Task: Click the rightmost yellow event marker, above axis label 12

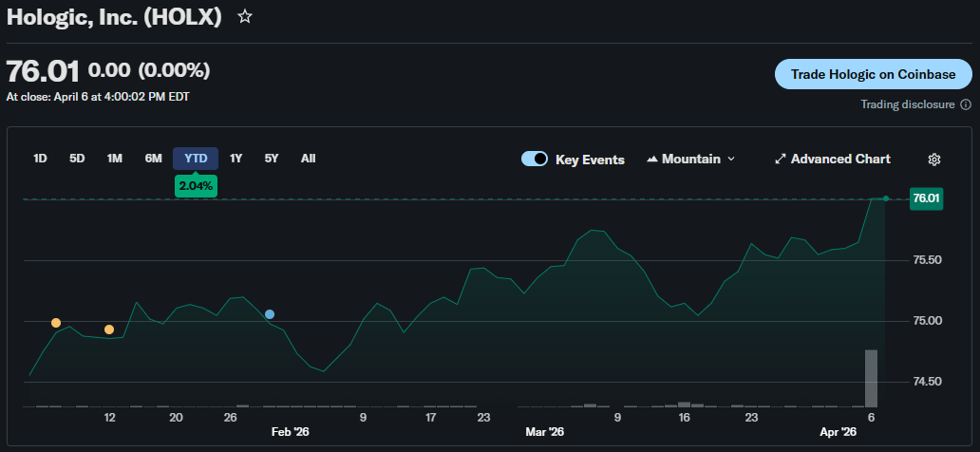Action: (x=109, y=330)
